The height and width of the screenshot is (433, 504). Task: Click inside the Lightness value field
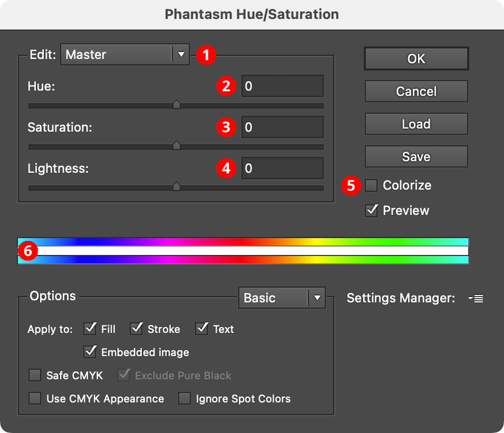(282, 168)
